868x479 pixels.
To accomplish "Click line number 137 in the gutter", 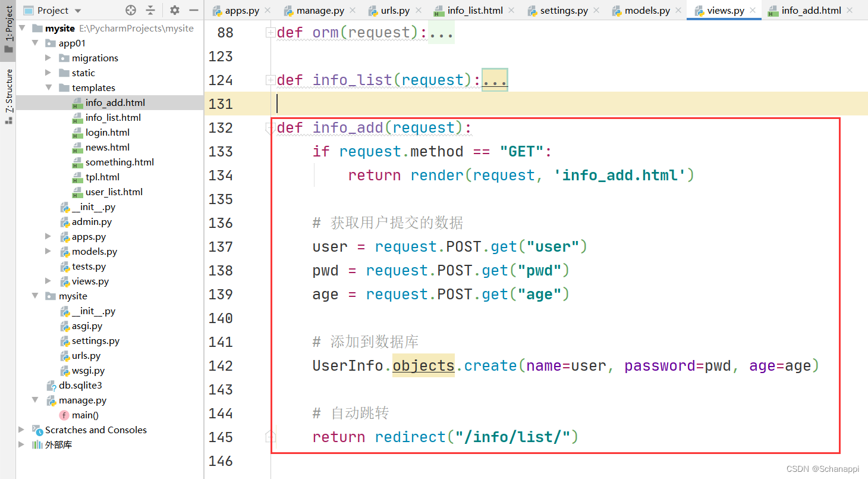I will click(x=221, y=246).
